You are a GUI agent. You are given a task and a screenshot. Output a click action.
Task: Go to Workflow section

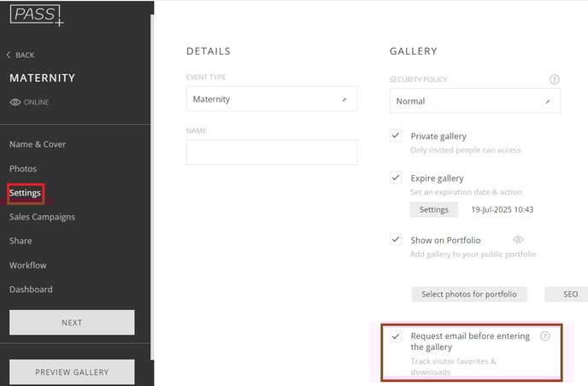point(28,266)
